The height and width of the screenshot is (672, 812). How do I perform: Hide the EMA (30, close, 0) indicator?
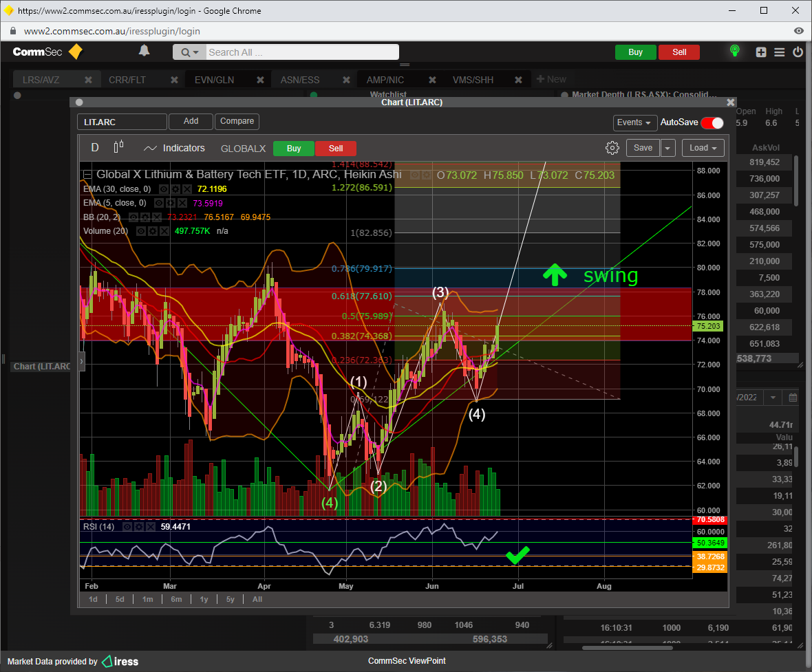pos(162,189)
